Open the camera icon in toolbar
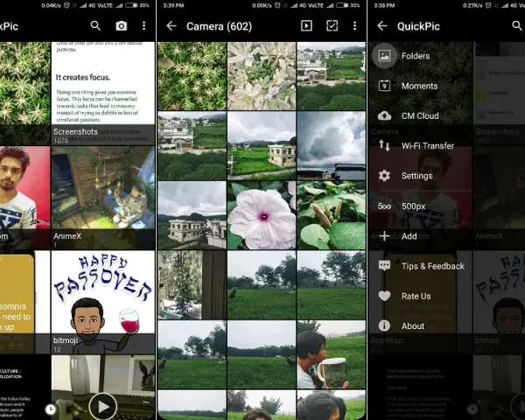This screenshot has width=525, height=420. (122, 25)
